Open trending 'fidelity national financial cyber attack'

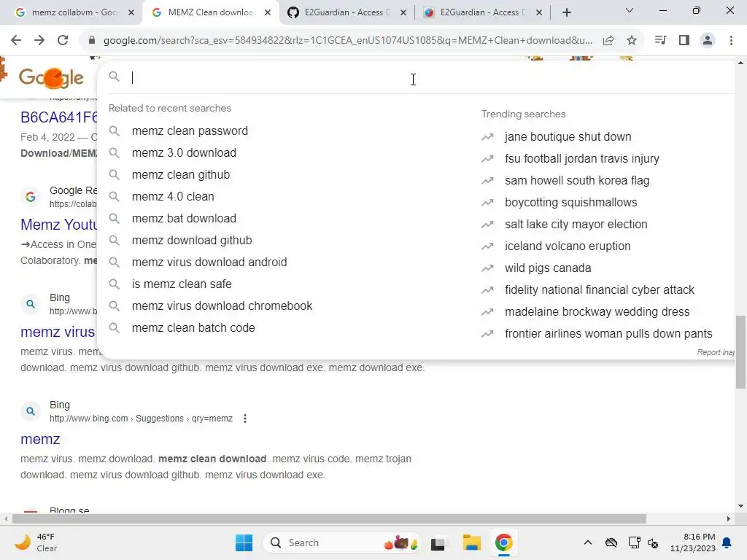pos(600,290)
